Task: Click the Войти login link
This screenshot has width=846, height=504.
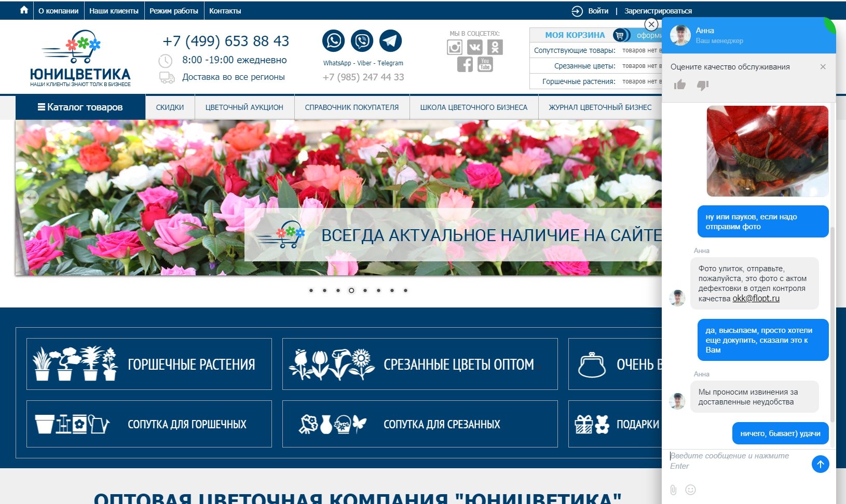Action: (x=598, y=11)
